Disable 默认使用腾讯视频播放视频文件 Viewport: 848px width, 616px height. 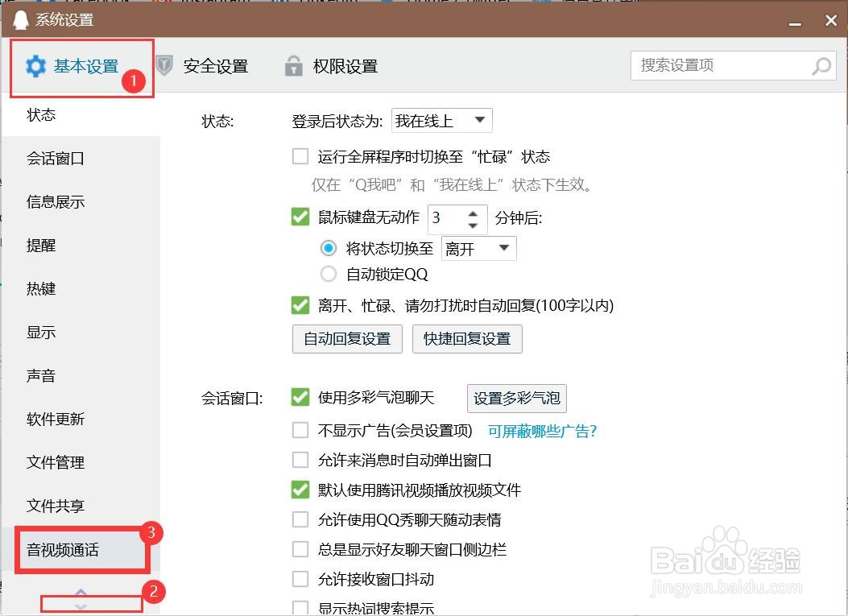pos(301,490)
